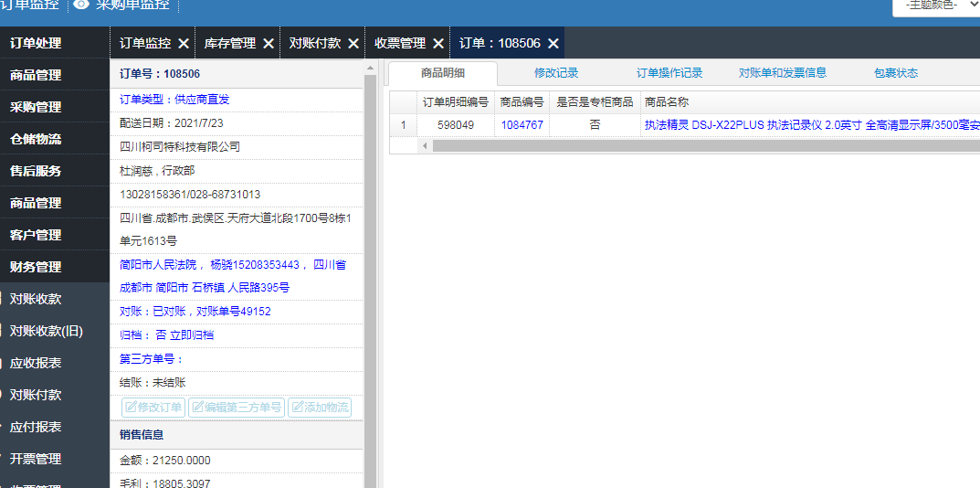
Task: Click the 对账单号49152 reconciliation text
Action: (x=234, y=312)
